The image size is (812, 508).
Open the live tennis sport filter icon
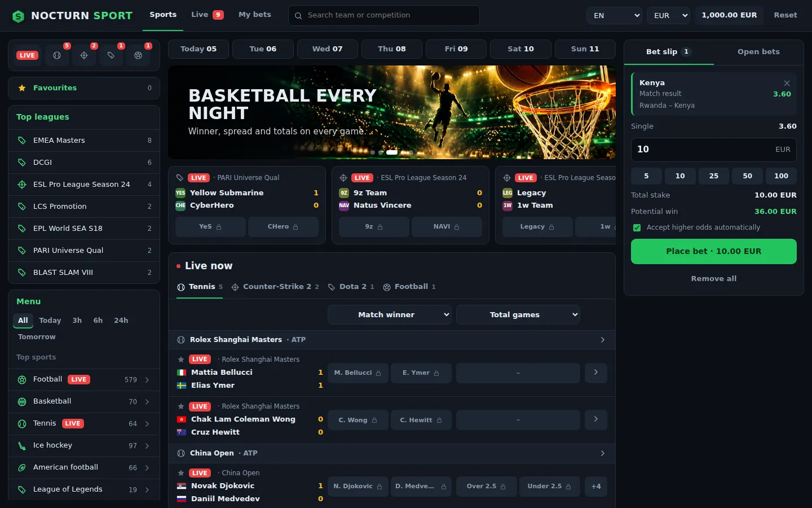57,55
